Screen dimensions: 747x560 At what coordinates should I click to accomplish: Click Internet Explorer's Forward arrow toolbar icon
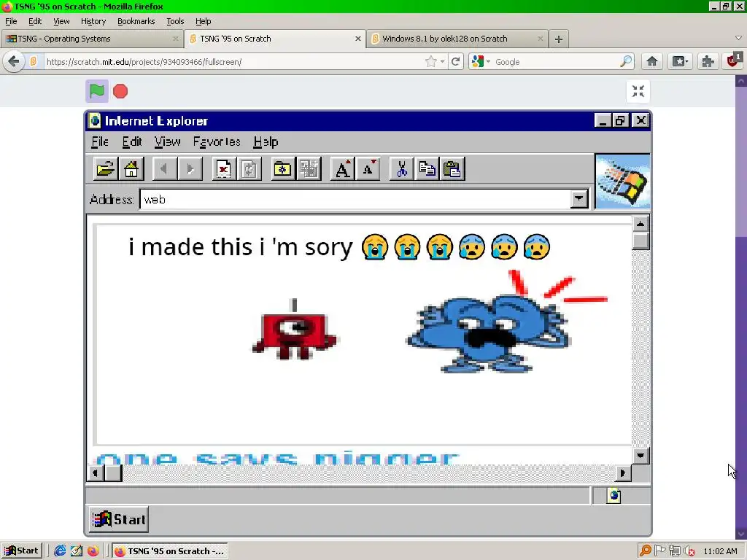click(190, 168)
